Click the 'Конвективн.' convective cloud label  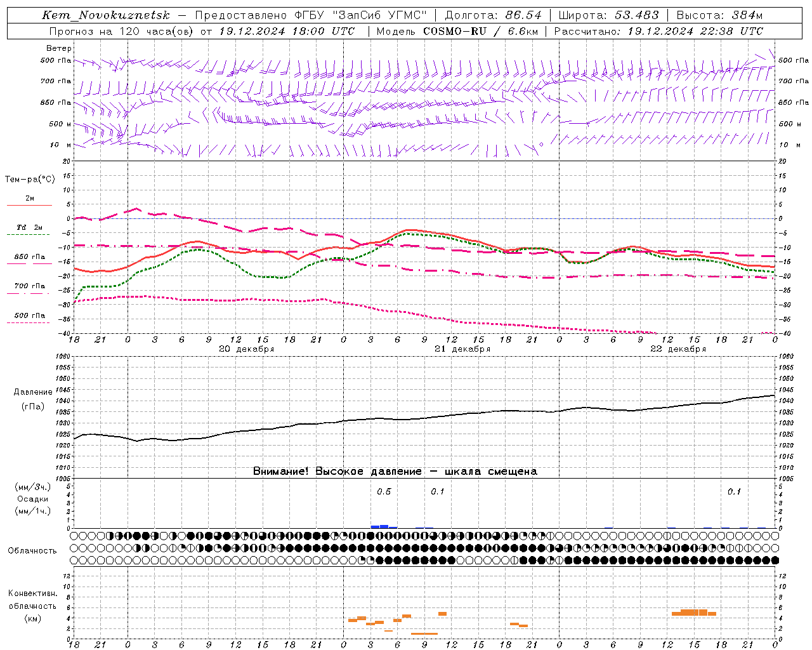coord(33,594)
